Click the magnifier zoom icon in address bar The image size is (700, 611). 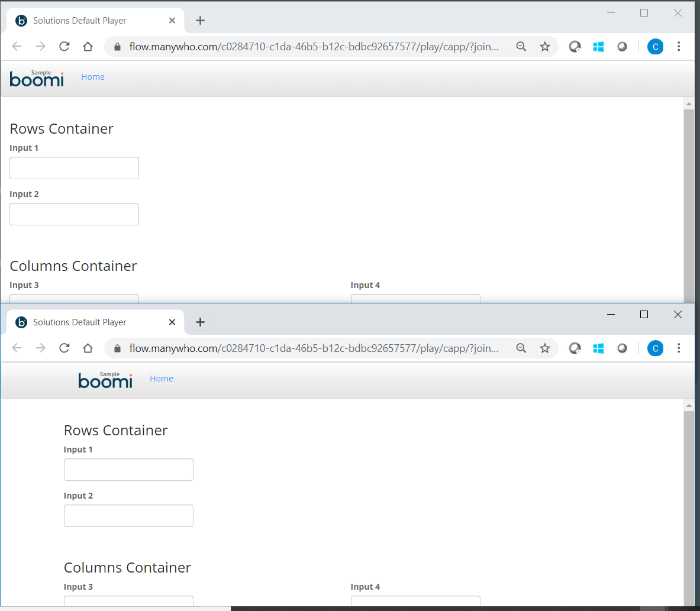pyautogui.click(x=521, y=348)
